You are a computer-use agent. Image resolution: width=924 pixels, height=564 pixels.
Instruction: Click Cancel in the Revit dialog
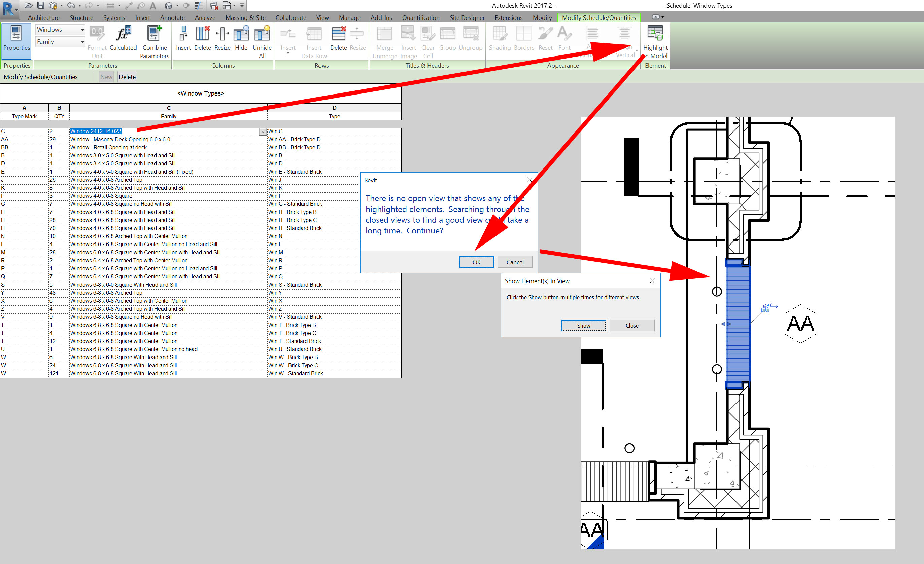tap(514, 262)
